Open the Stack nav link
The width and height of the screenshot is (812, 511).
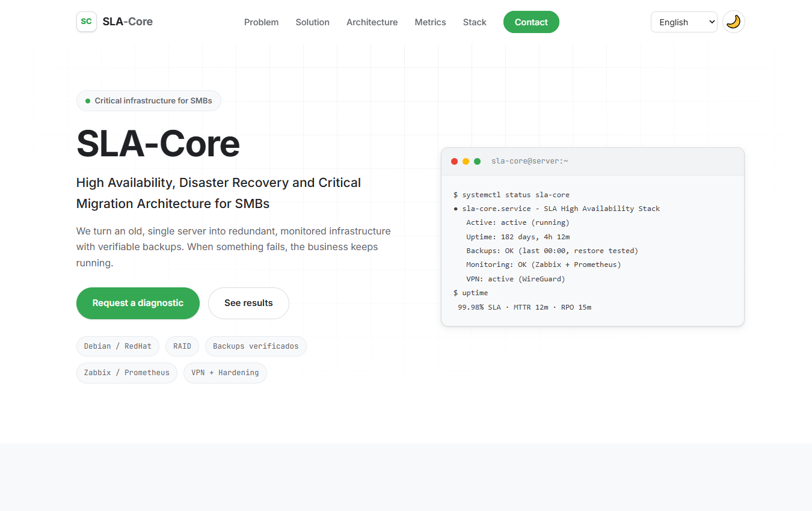click(475, 22)
